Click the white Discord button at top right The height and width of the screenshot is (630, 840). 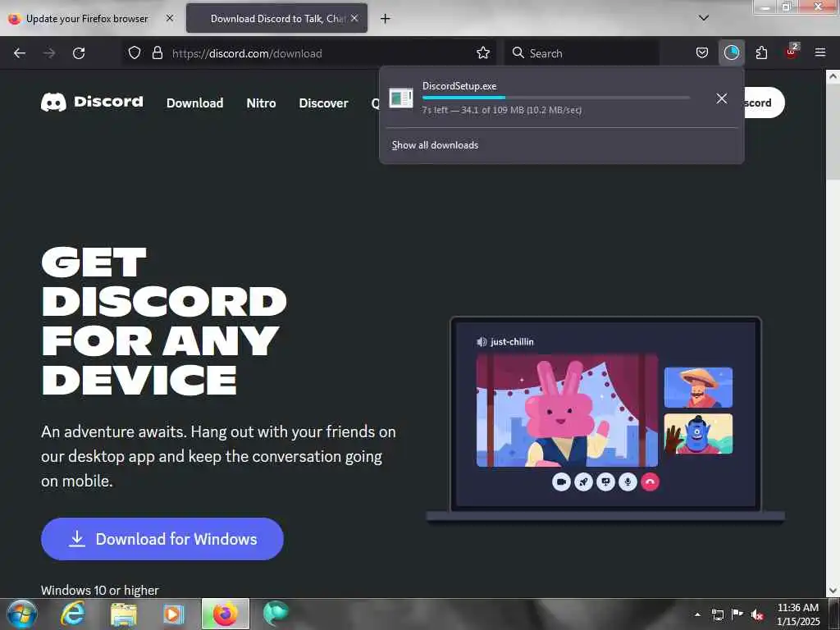pyautogui.click(x=764, y=103)
